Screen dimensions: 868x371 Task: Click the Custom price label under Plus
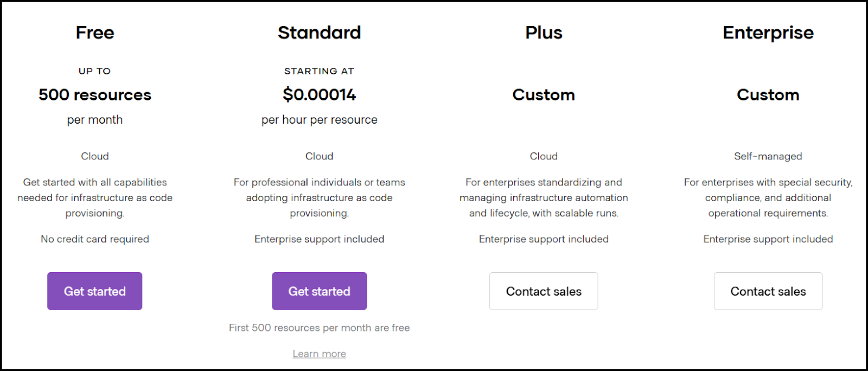(x=543, y=94)
